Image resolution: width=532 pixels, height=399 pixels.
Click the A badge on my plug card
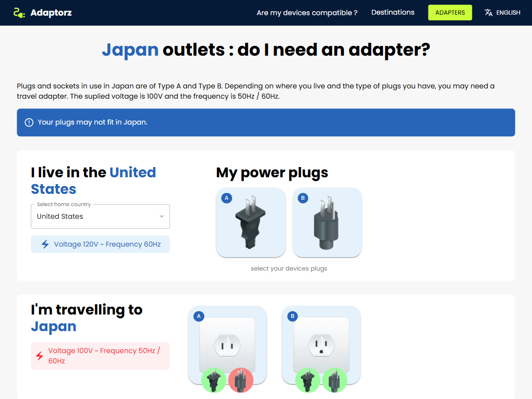pos(227,198)
